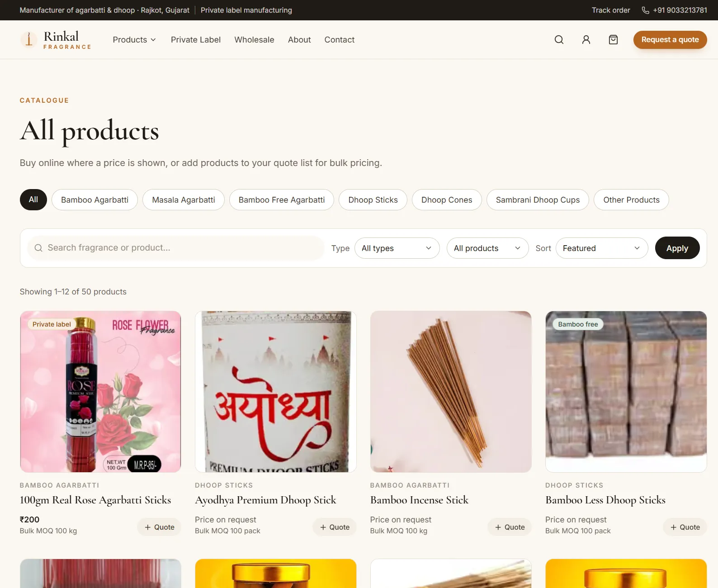Open Ayodhya Premium Dhoop Stick title
718x588 pixels.
[265, 500]
